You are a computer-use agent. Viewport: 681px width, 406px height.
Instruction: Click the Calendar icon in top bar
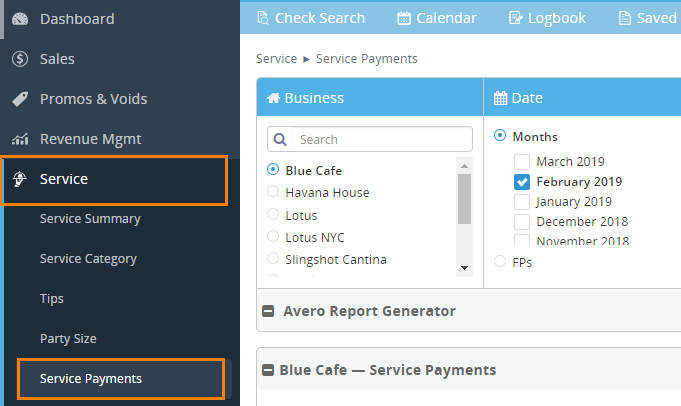(404, 18)
